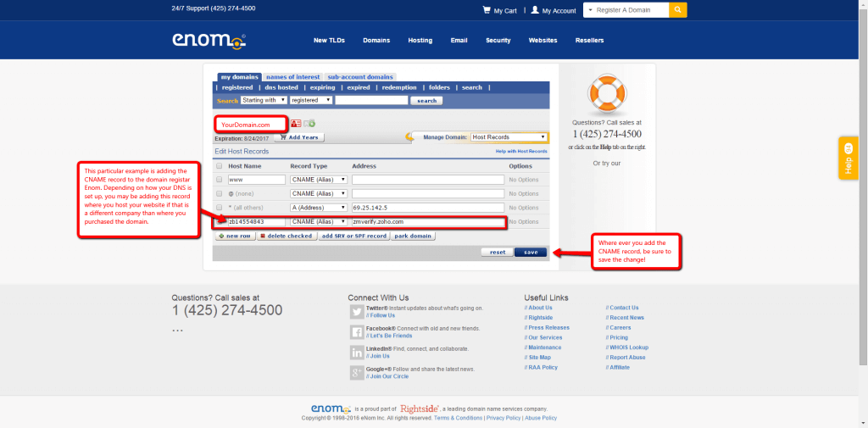Viewport: 868px width, 428px height.
Task: Open the registered filter dropdown
Action: [310, 100]
